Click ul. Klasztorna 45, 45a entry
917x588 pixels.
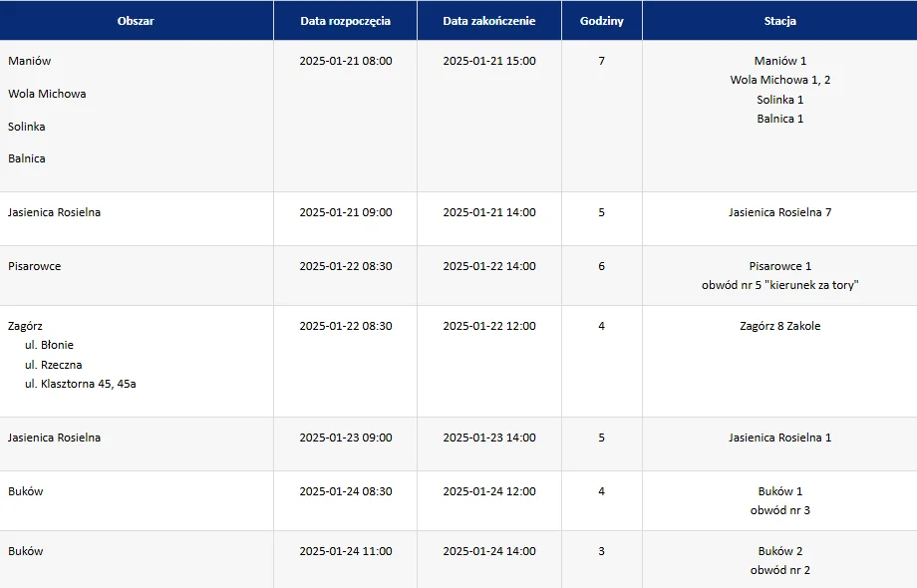coord(81,384)
